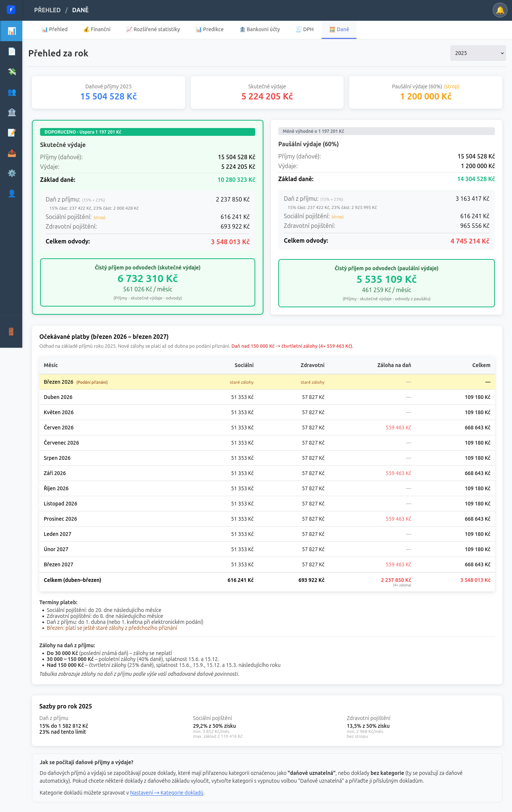This screenshot has height=812, width=512.
Task: Open the flying money icon in sidebar
Action: 12,72
